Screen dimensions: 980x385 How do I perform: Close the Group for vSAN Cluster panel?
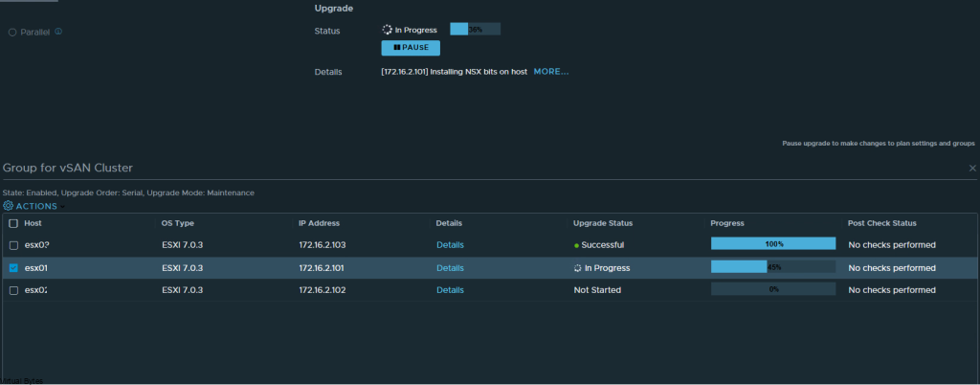tap(972, 169)
